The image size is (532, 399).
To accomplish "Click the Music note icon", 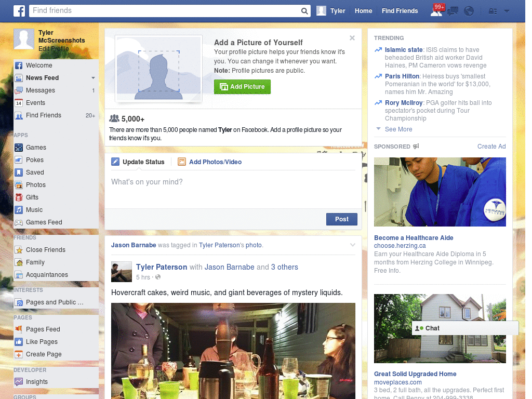I will tap(19, 210).
